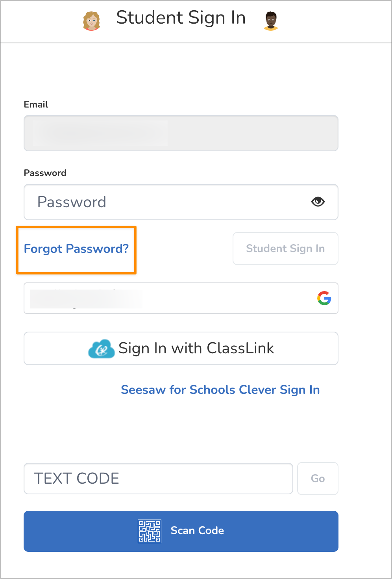Select the girl avatar icon
The height and width of the screenshot is (579, 392).
tap(91, 20)
